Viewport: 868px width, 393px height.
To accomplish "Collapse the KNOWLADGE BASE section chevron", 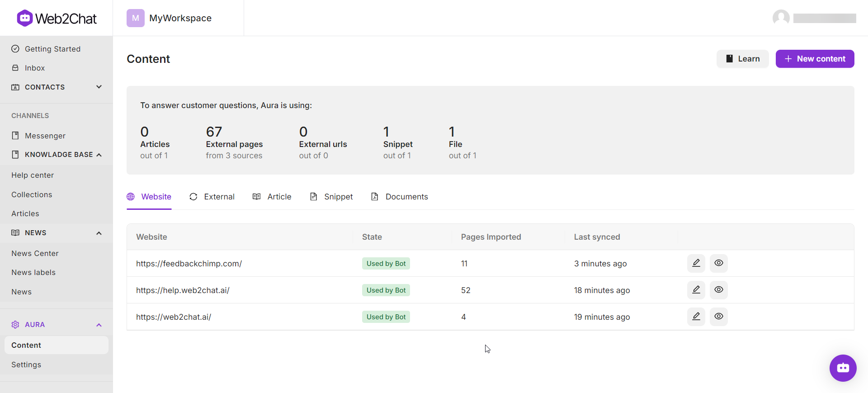I will 99,155.
